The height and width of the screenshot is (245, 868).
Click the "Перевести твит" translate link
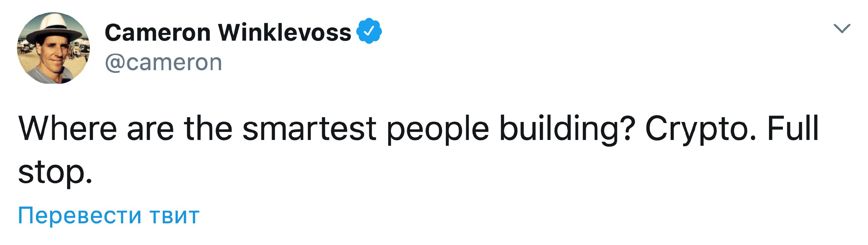108,216
